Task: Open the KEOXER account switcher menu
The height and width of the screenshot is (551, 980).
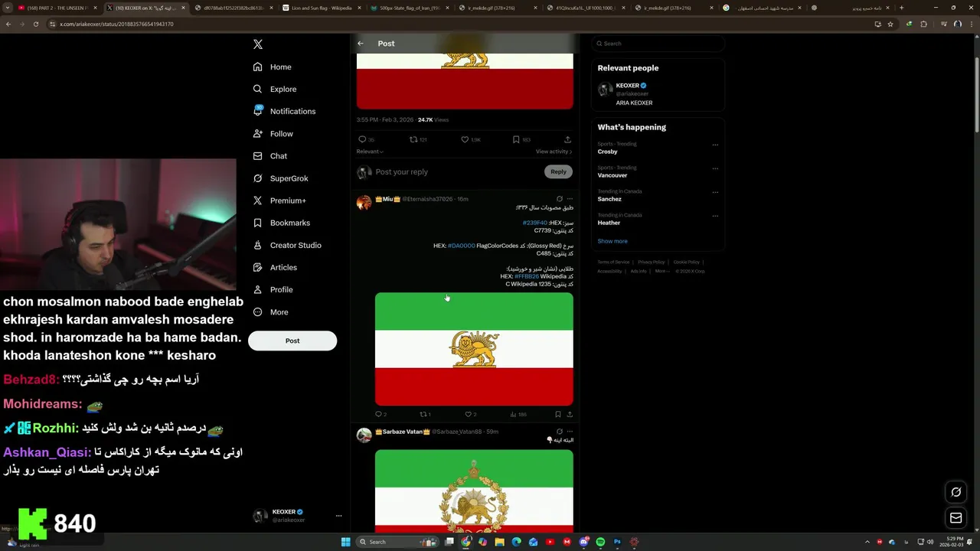Action: (x=297, y=516)
